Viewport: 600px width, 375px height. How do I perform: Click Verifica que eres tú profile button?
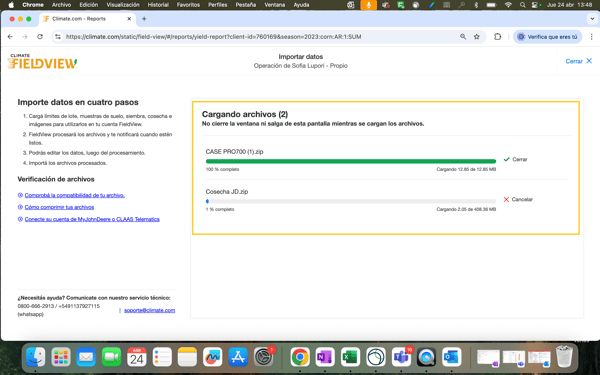pyautogui.click(x=547, y=37)
